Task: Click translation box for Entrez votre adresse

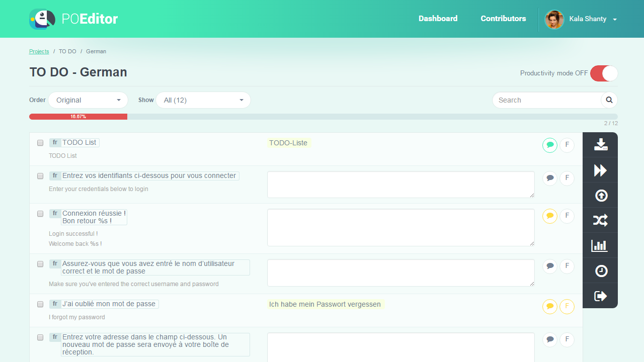Action: (401, 347)
